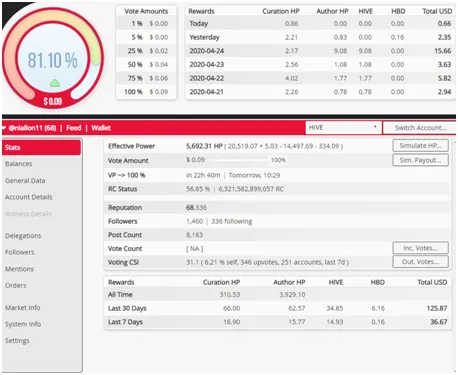
Task: Select the 100 % vote amount row
Action: [x=146, y=92]
